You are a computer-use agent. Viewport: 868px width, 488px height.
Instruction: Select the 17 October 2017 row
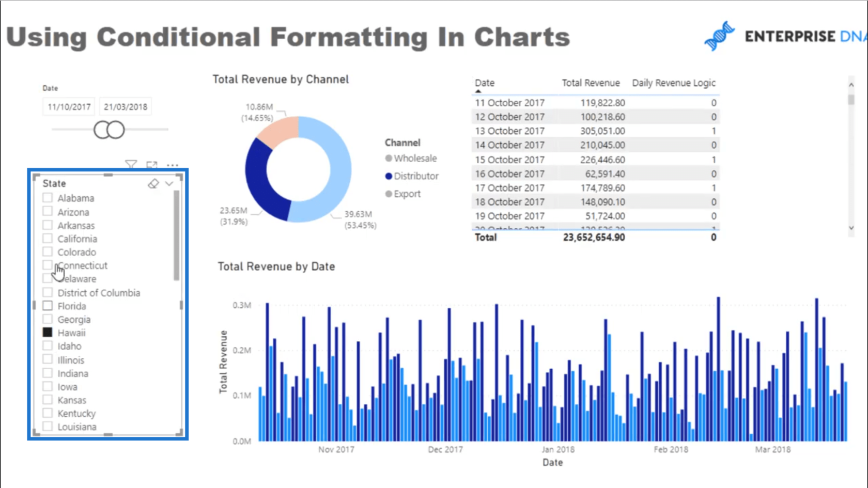click(x=595, y=188)
